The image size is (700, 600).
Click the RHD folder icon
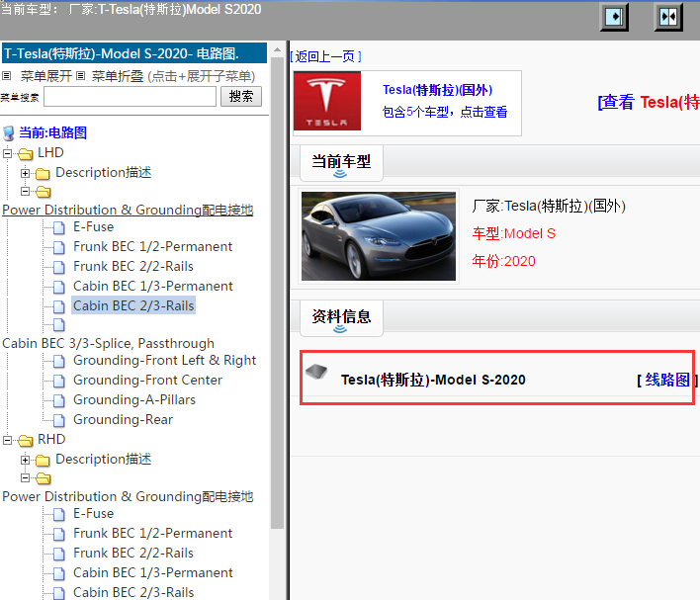tap(26, 441)
